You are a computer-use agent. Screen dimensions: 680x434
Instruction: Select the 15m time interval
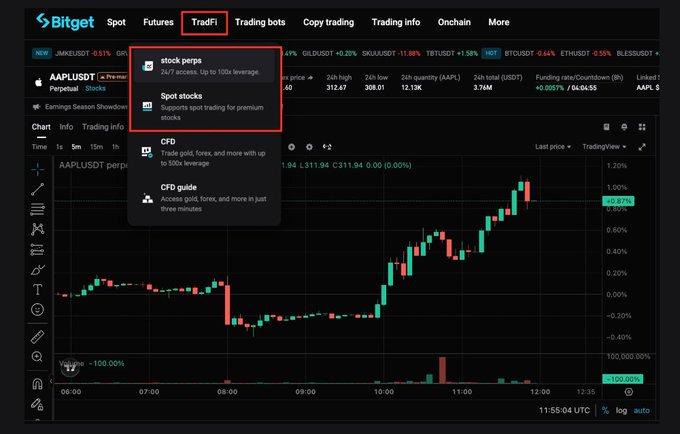click(96, 147)
